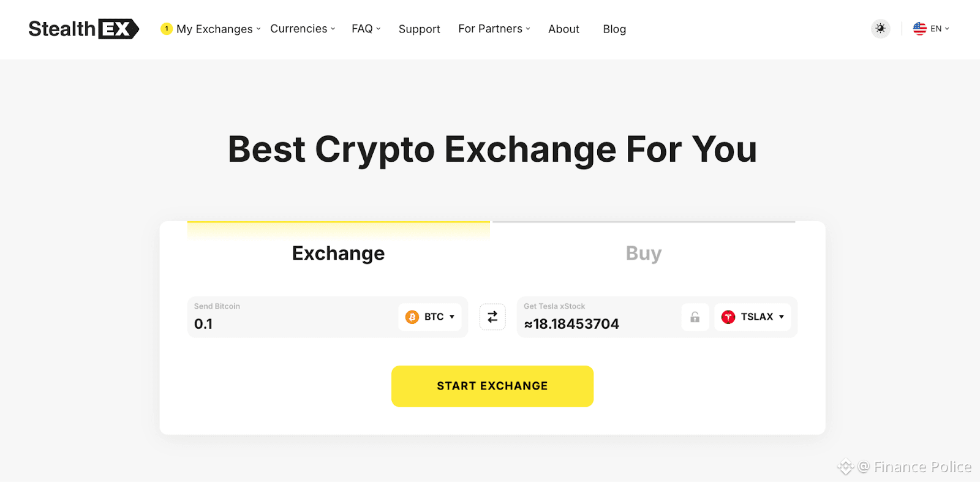Viewport: 980px width, 482px height.
Task: Click the red Tesla xStock icon
Action: coord(728,317)
